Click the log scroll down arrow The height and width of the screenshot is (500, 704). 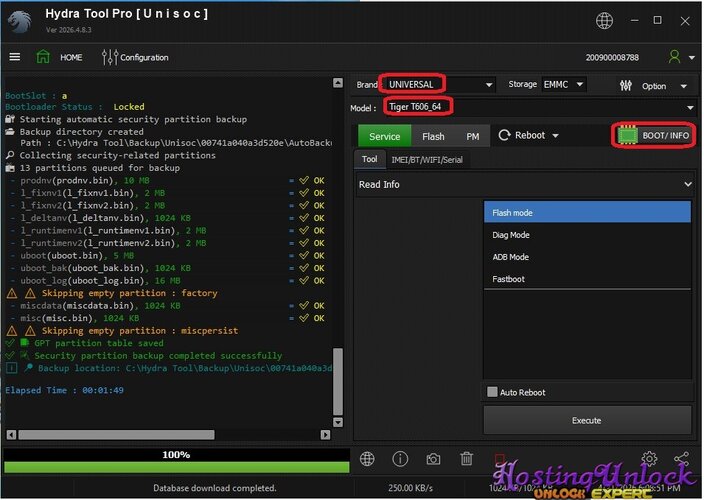pos(338,422)
